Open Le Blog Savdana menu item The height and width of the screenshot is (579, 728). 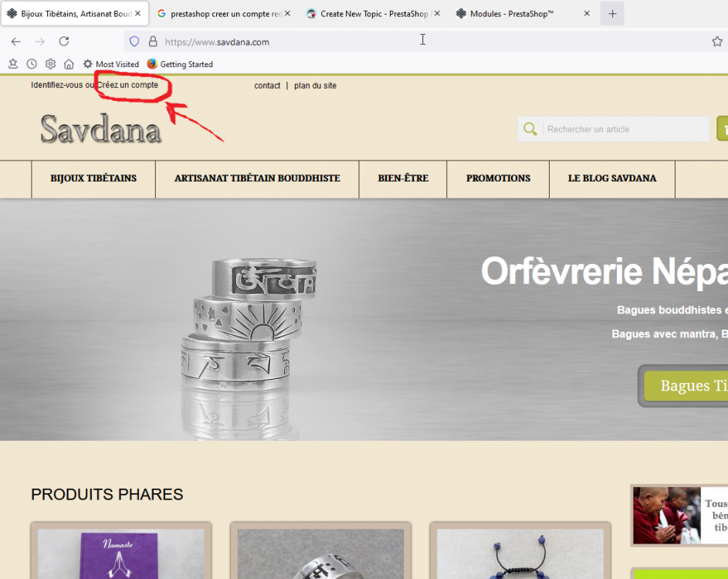(x=612, y=178)
